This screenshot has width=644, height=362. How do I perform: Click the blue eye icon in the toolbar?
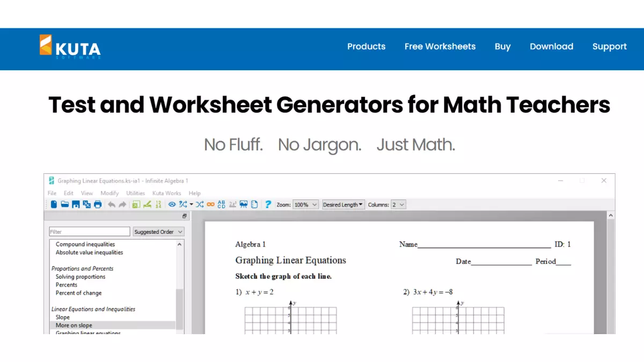(x=172, y=204)
